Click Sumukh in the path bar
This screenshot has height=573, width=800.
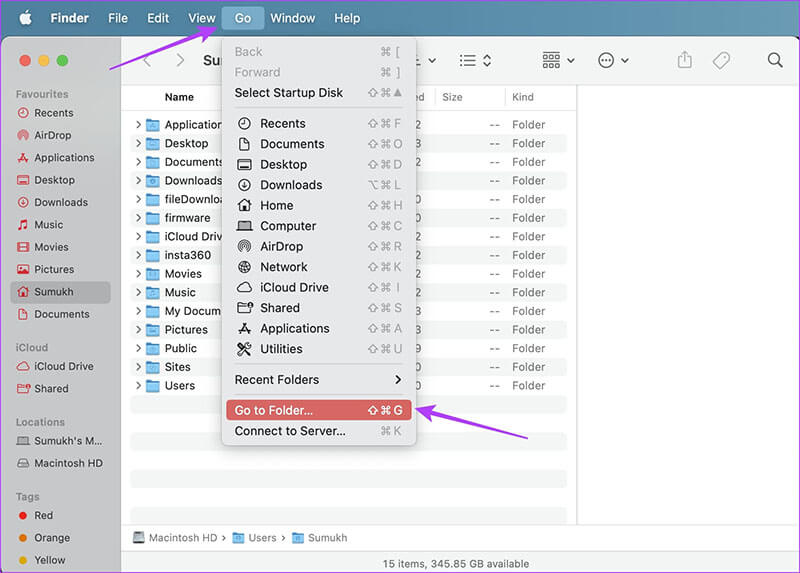pos(319,538)
